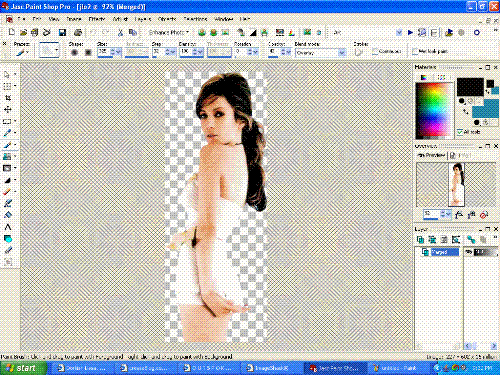Select the Preset Shape tool
Image resolution: width=500 pixels, height=375 pixels.
tap(8, 239)
